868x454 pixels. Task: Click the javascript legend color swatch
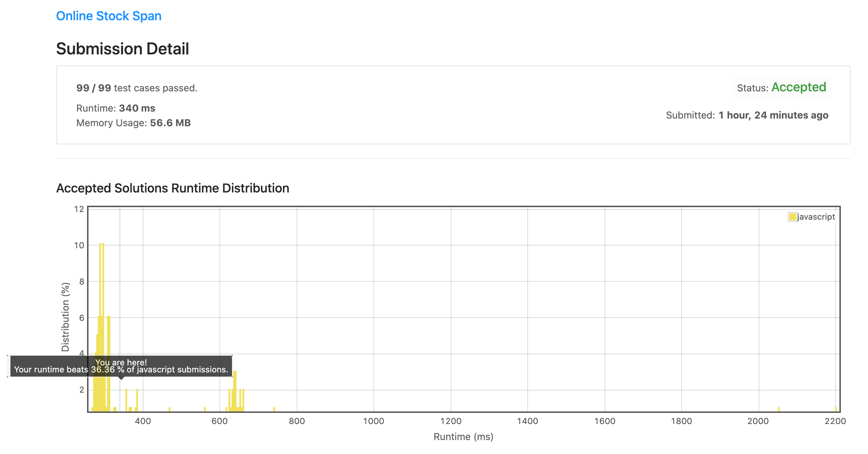point(792,217)
